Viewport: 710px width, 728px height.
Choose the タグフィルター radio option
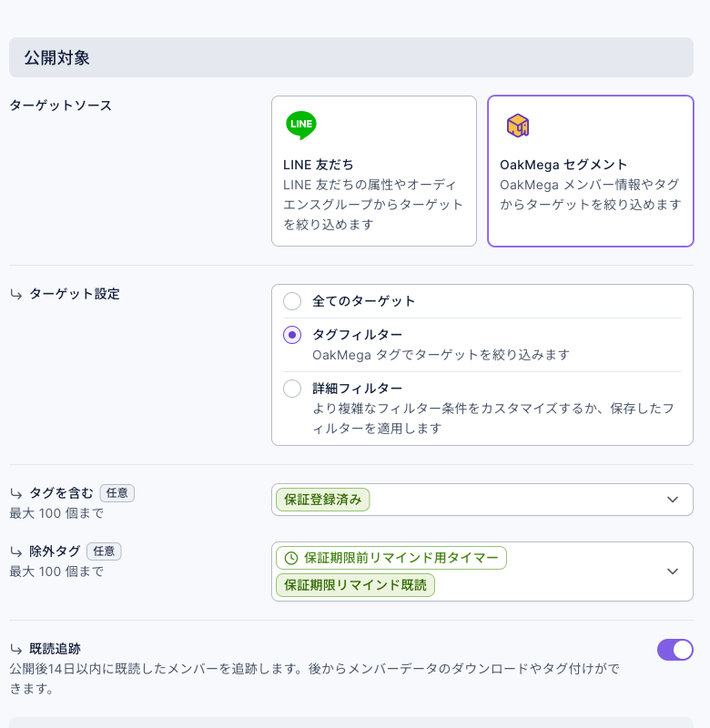click(x=292, y=335)
